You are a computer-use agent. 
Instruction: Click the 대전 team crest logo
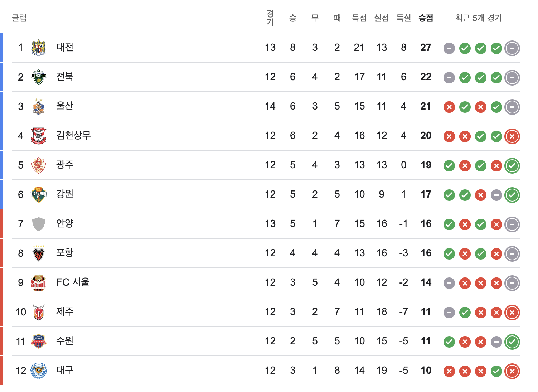pos(39,47)
